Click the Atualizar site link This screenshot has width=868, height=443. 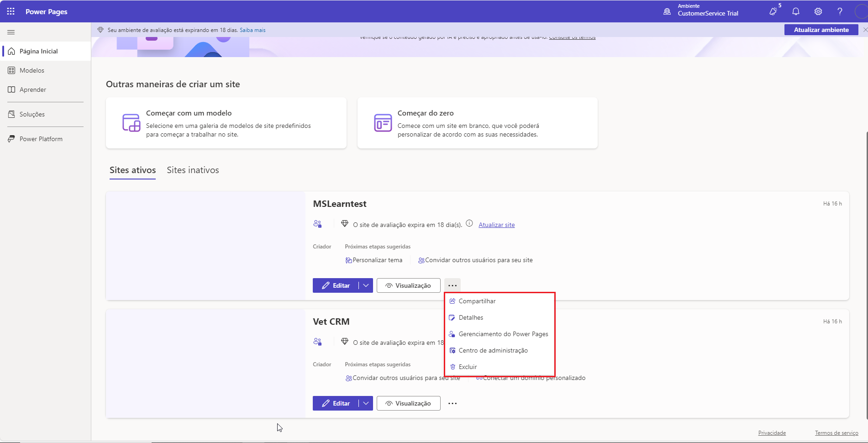coord(496,225)
